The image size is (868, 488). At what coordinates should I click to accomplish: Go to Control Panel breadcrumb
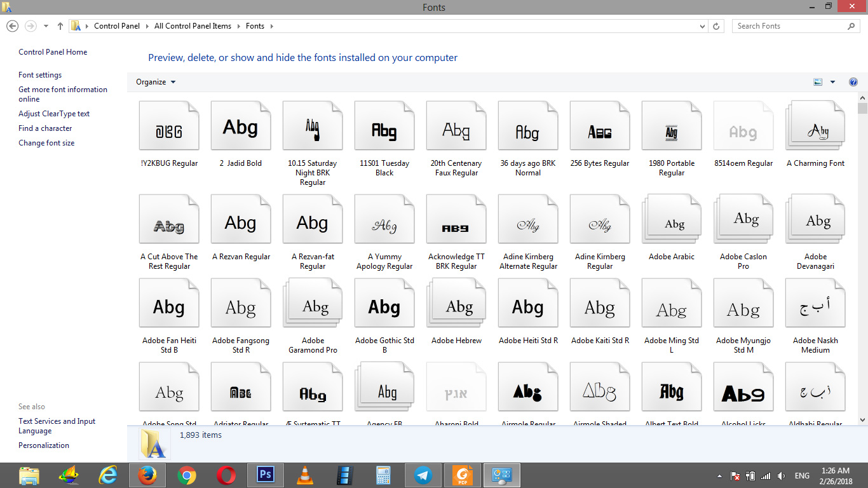(x=116, y=26)
